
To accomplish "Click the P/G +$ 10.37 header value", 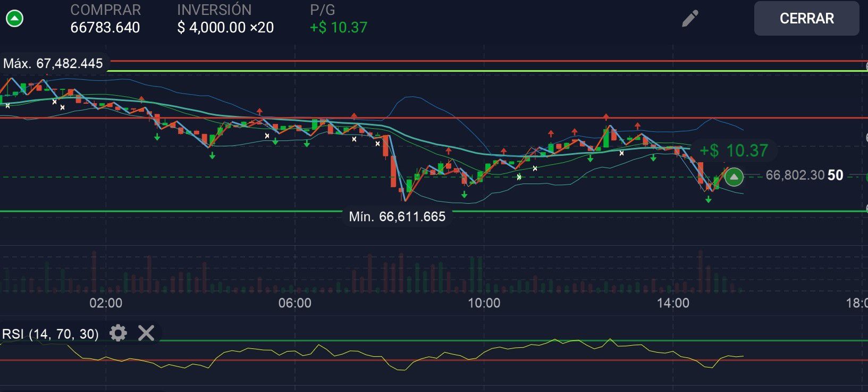I will coord(339,28).
